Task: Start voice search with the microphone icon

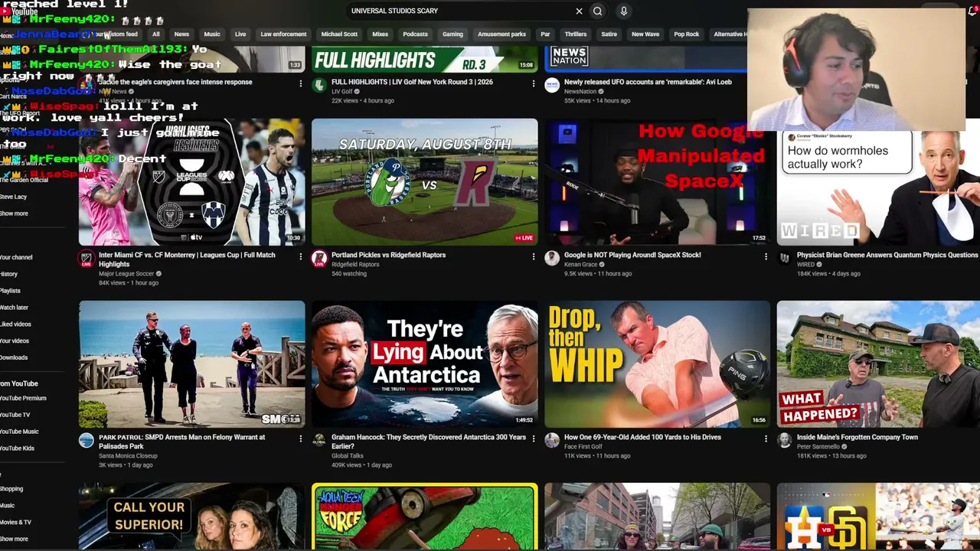Action: [x=624, y=11]
